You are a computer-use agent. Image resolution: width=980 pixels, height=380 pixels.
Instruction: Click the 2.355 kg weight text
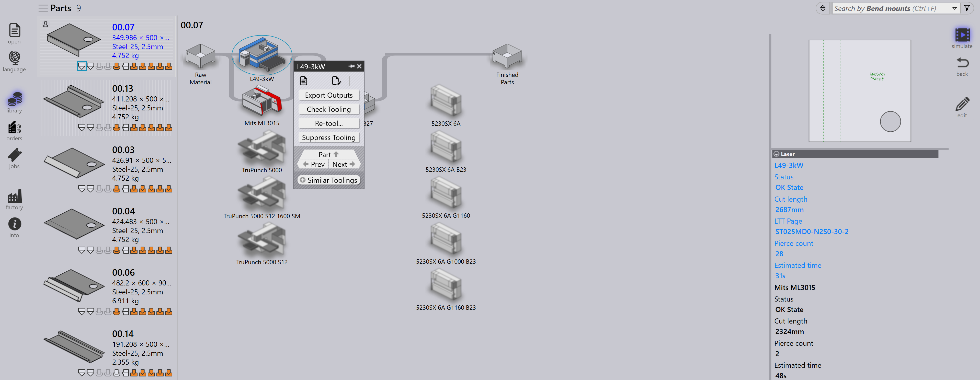(x=126, y=362)
